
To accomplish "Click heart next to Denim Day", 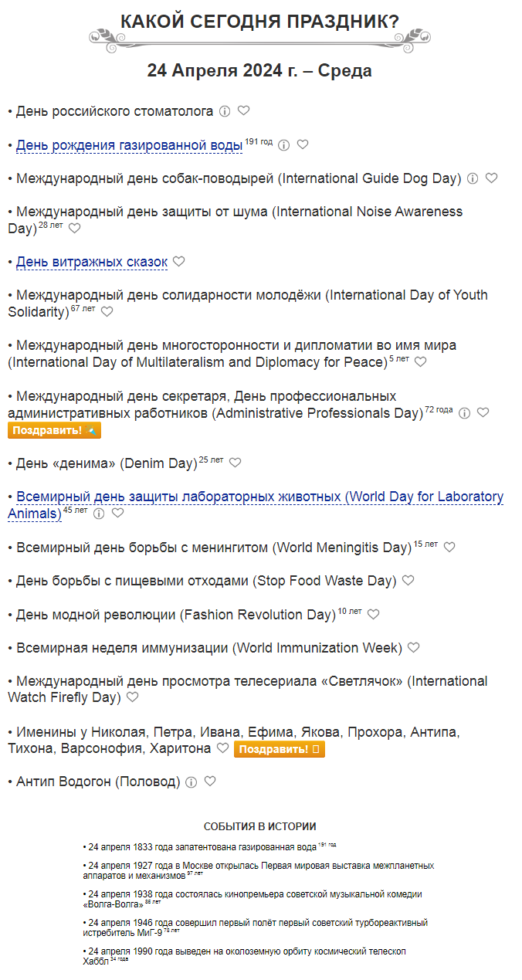I will click(x=236, y=463).
